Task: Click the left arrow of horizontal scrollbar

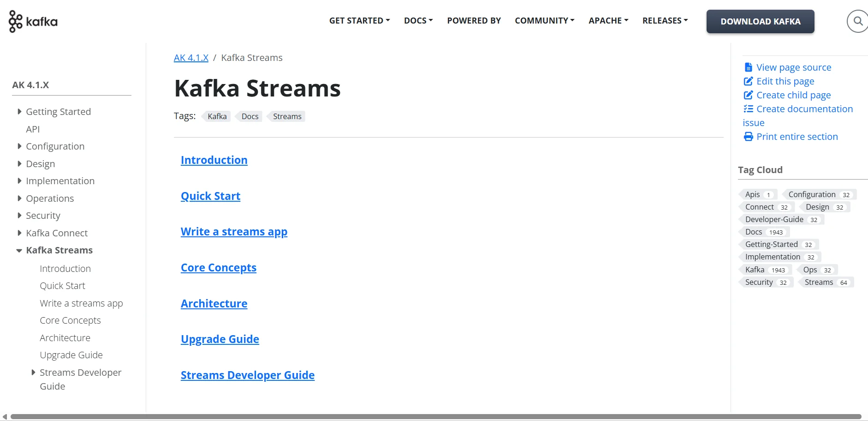Action: tap(5, 416)
